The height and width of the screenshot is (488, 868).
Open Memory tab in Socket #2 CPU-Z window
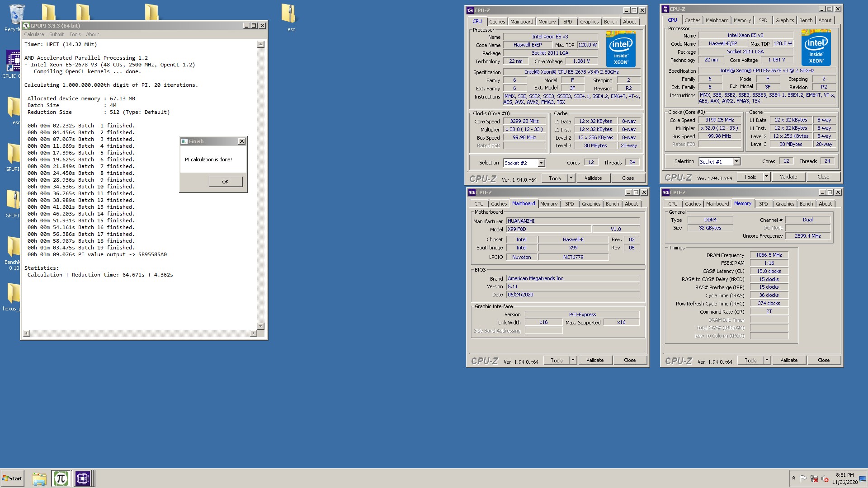[x=547, y=22]
